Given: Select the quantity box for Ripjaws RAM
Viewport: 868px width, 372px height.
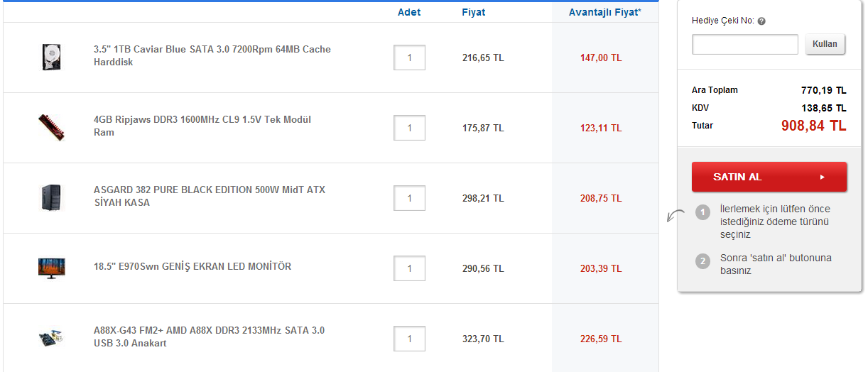Looking at the screenshot, I should pyautogui.click(x=410, y=128).
